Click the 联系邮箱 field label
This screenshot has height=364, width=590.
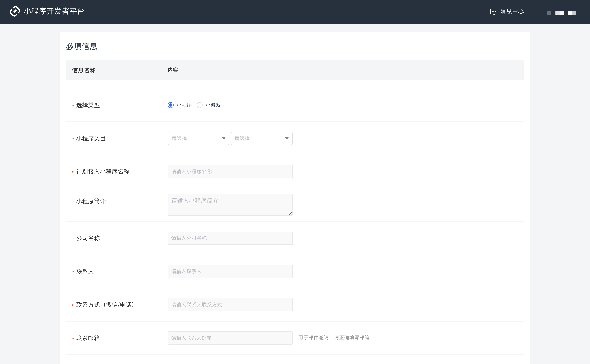pos(88,338)
